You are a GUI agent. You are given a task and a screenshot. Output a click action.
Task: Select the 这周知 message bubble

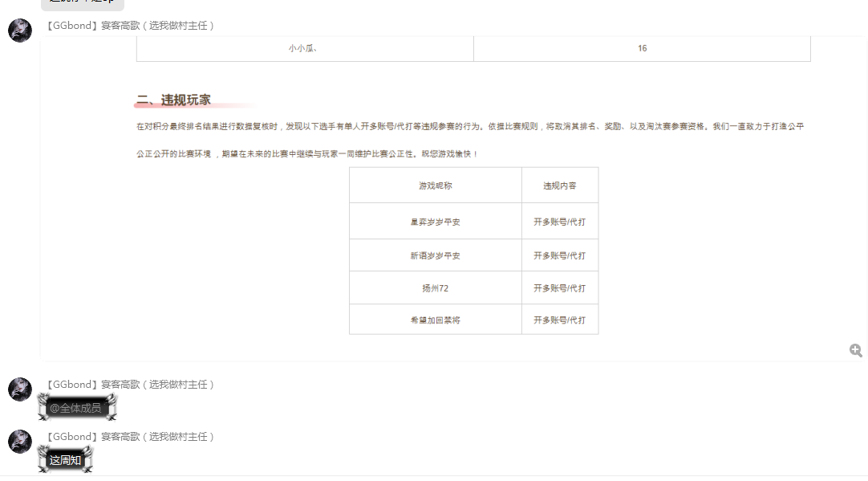[65, 460]
